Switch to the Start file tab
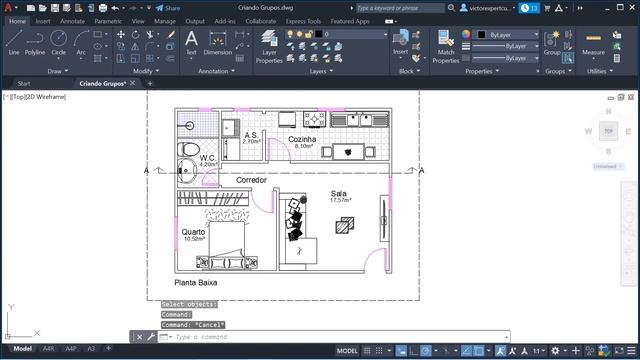The image size is (640, 360). 24,83
